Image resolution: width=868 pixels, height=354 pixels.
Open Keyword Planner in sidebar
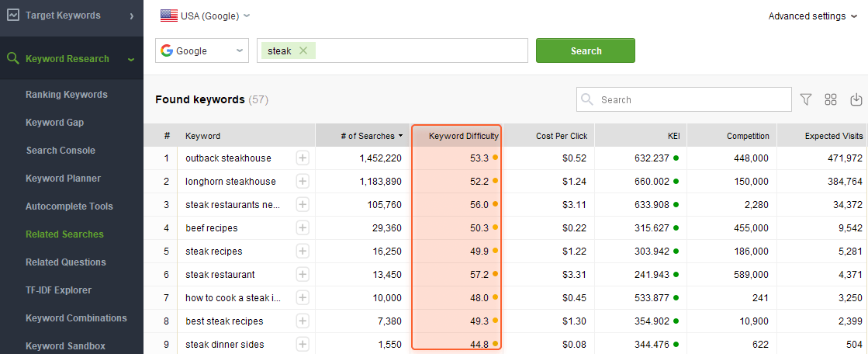[x=63, y=179]
